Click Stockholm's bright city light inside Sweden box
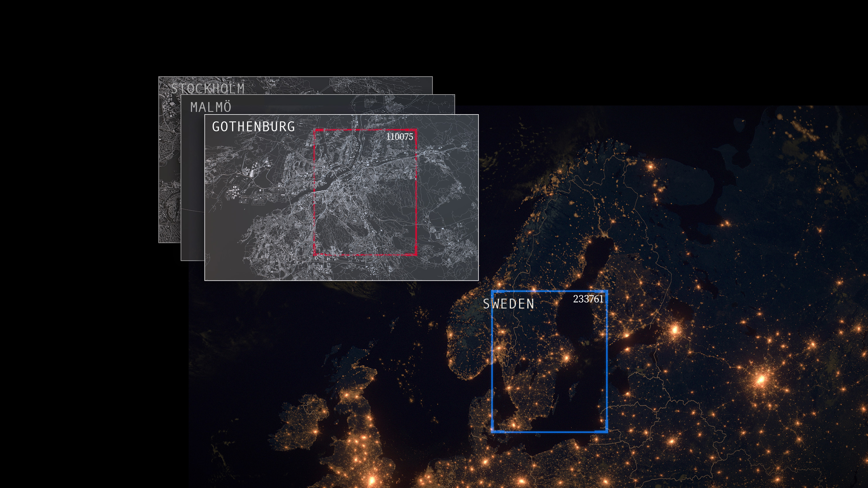Viewport: 868px width, 488px height. point(567,358)
